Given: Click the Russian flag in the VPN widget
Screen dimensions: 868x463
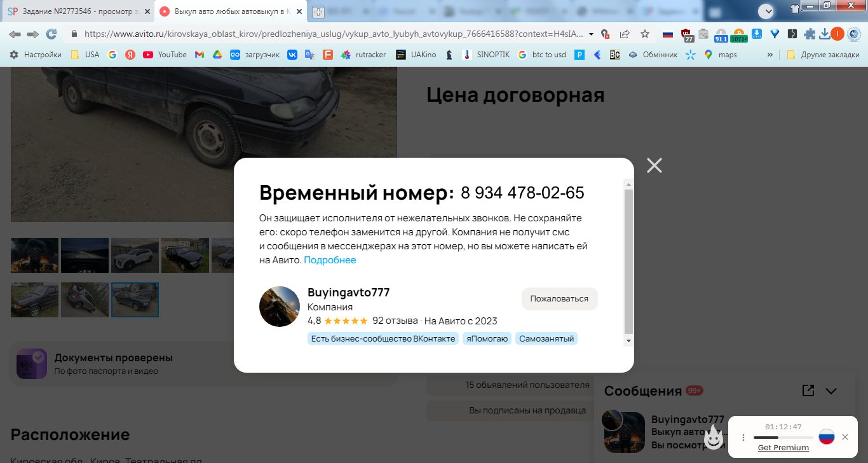Looking at the screenshot, I should tap(826, 437).
